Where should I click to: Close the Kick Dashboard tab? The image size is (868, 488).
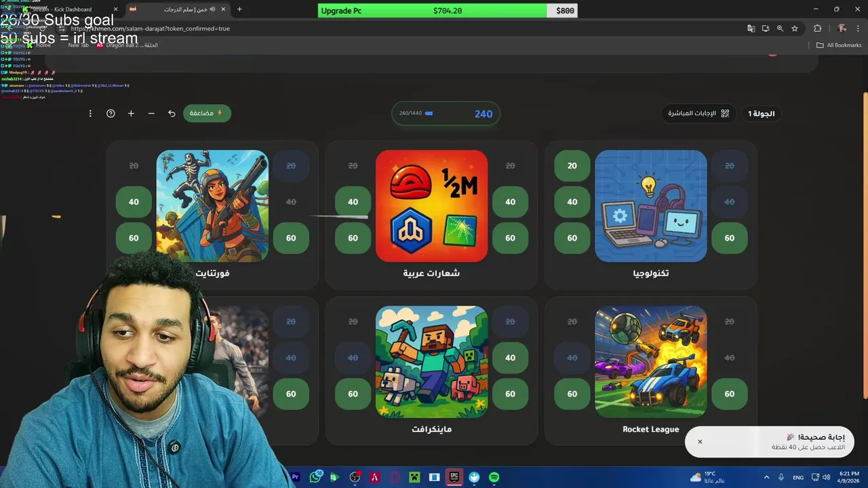(115, 9)
